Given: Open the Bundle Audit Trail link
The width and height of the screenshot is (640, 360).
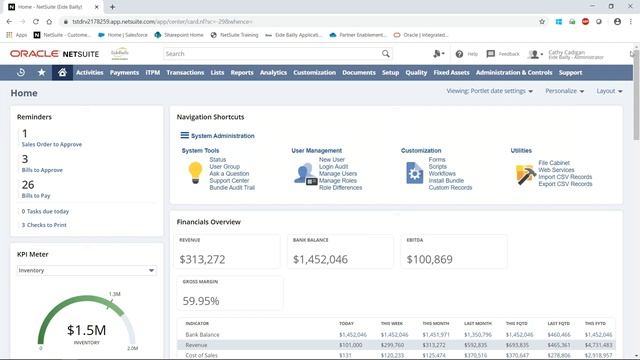Looking at the screenshot, I should (232, 187).
